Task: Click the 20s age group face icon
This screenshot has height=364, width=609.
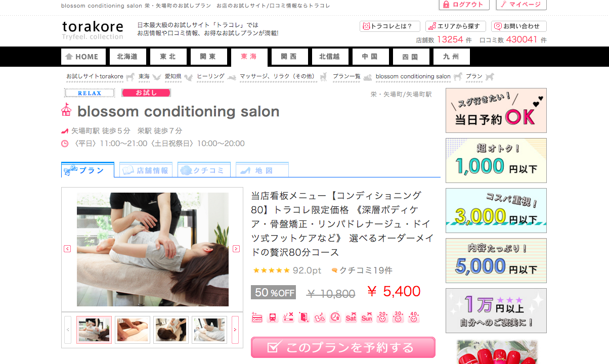Action: coord(382,317)
